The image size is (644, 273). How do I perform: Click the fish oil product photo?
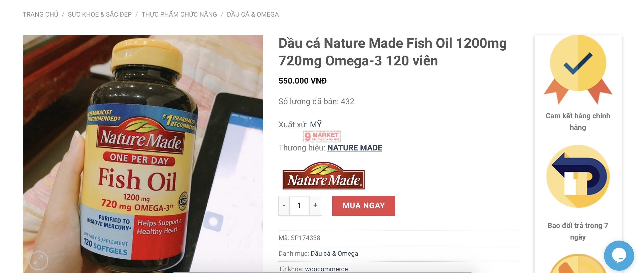[143, 154]
